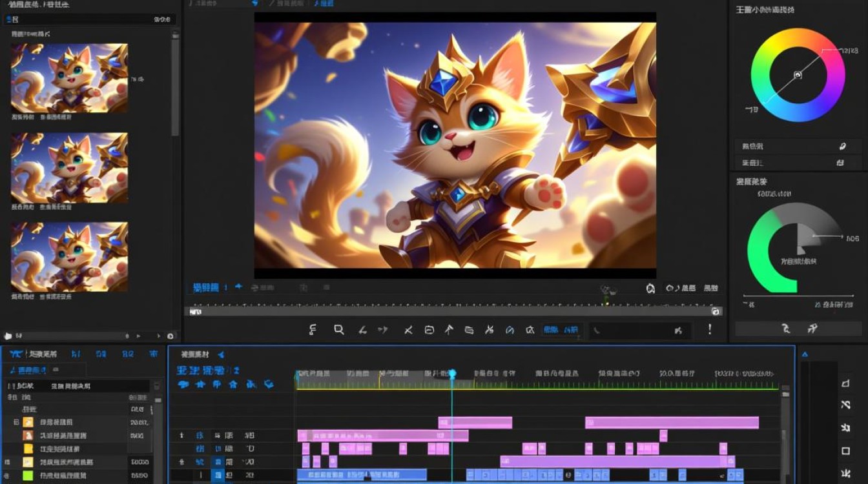The image size is (868, 484).
Task: Switch to the timeline sequence tab
Action: pyautogui.click(x=195, y=354)
